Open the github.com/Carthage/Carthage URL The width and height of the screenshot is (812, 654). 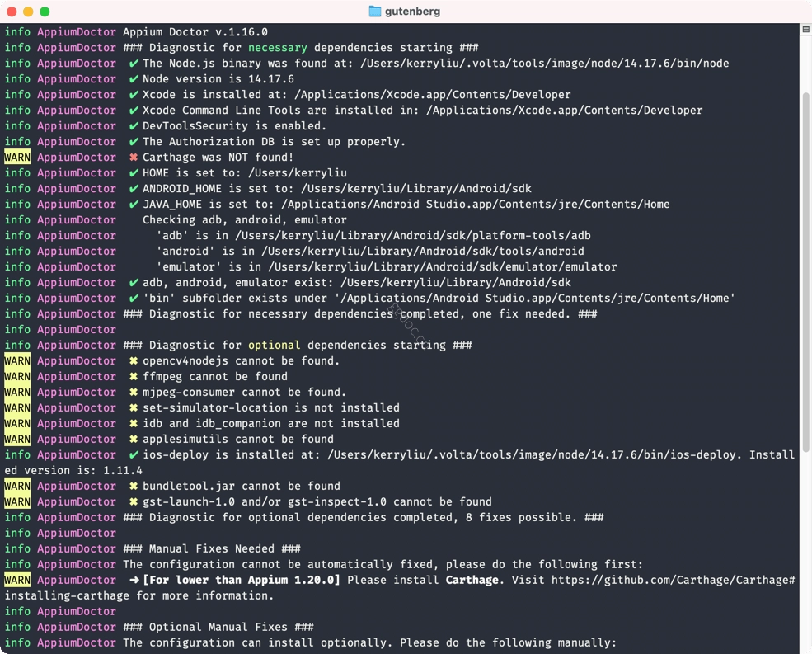(x=673, y=580)
